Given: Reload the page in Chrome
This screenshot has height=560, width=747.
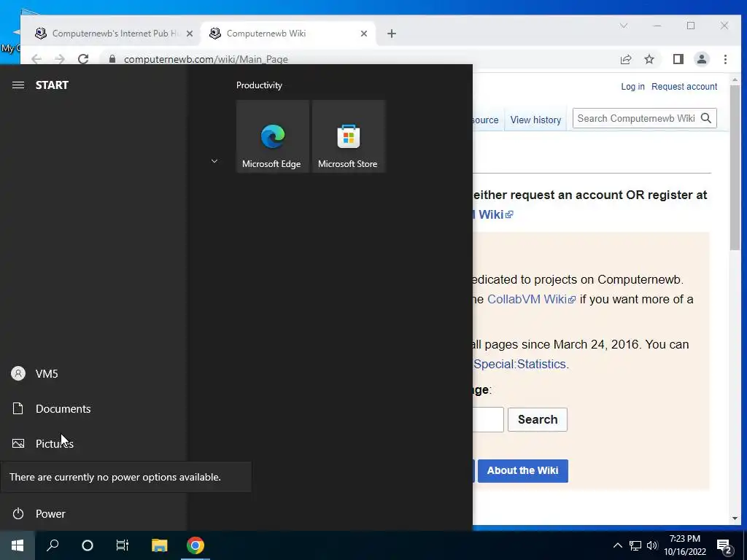Looking at the screenshot, I should tap(83, 59).
